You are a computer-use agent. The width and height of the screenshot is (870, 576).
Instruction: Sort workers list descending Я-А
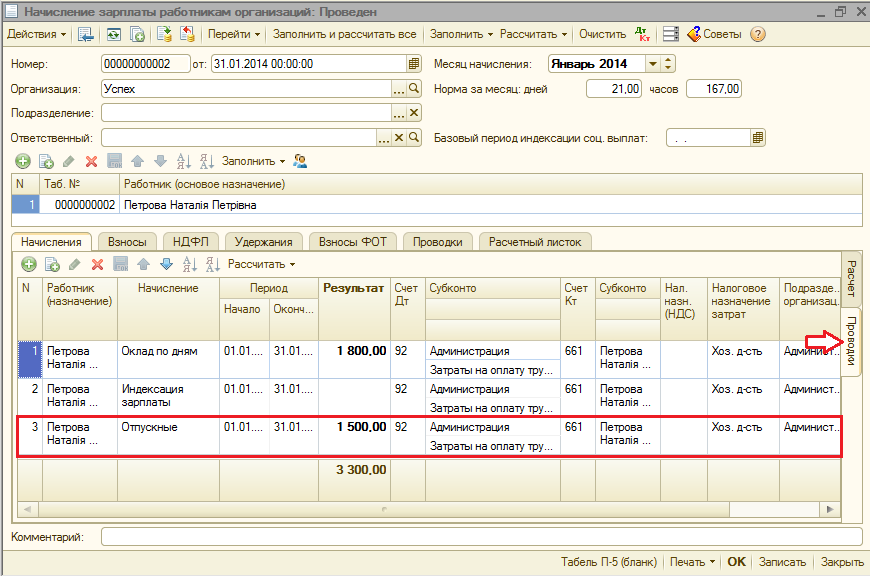pyautogui.click(x=206, y=161)
